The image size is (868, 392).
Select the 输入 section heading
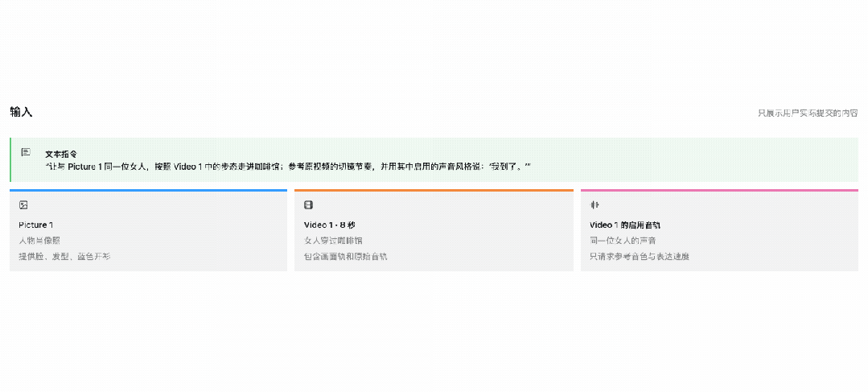click(x=21, y=112)
